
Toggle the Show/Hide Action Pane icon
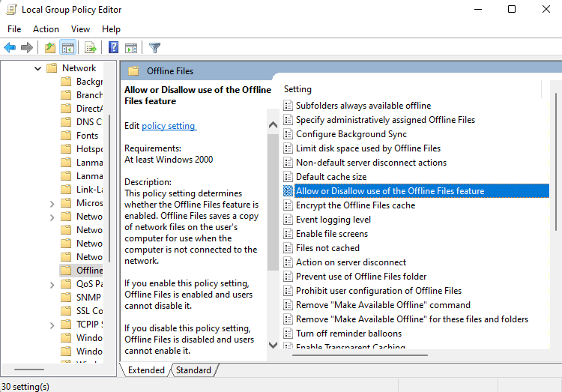(131, 48)
